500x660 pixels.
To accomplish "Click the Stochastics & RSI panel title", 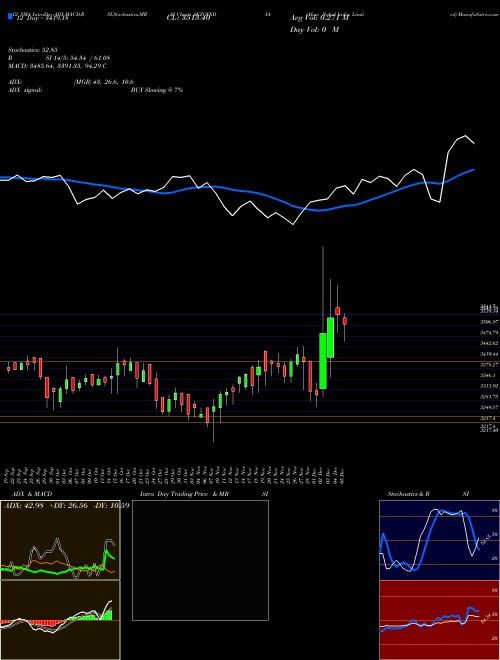I will coord(428,494).
